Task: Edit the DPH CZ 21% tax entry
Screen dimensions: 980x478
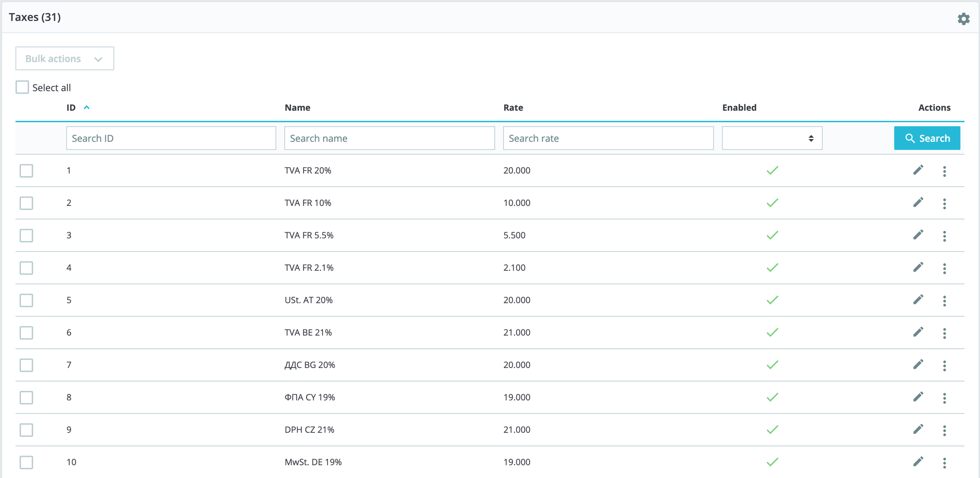Action: tap(918, 430)
